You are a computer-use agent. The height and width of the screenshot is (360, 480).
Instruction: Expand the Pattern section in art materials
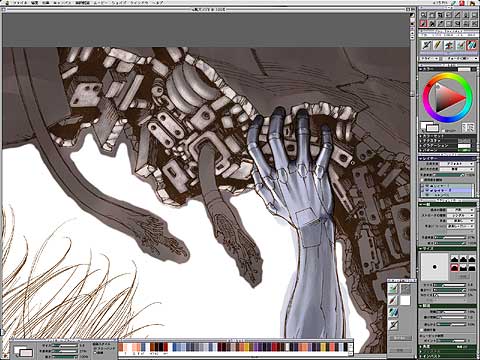click(421, 150)
